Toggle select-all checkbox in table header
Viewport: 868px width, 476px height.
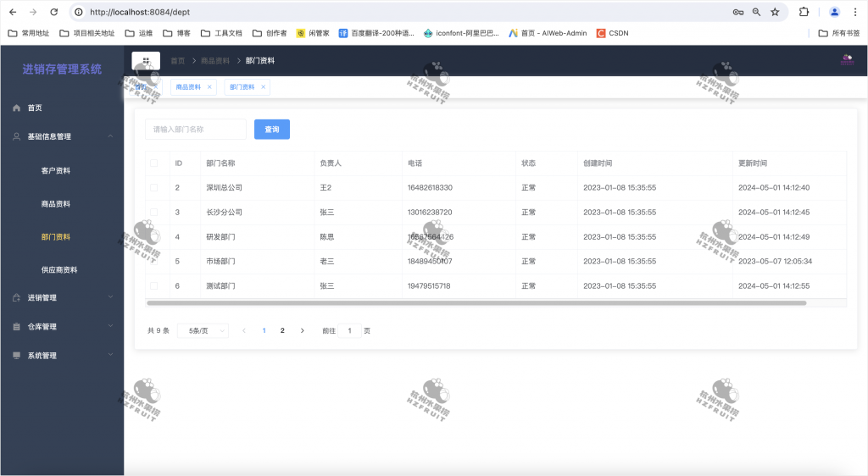coord(154,163)
